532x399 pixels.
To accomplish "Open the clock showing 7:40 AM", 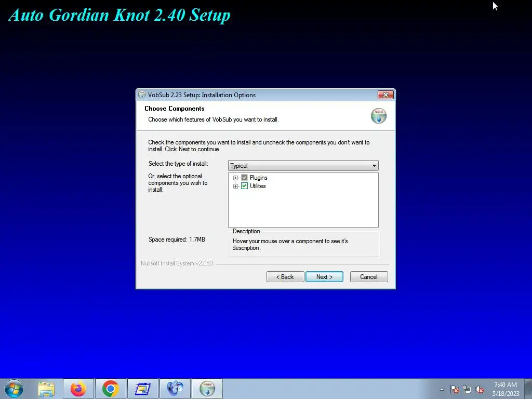I will 506,389.
